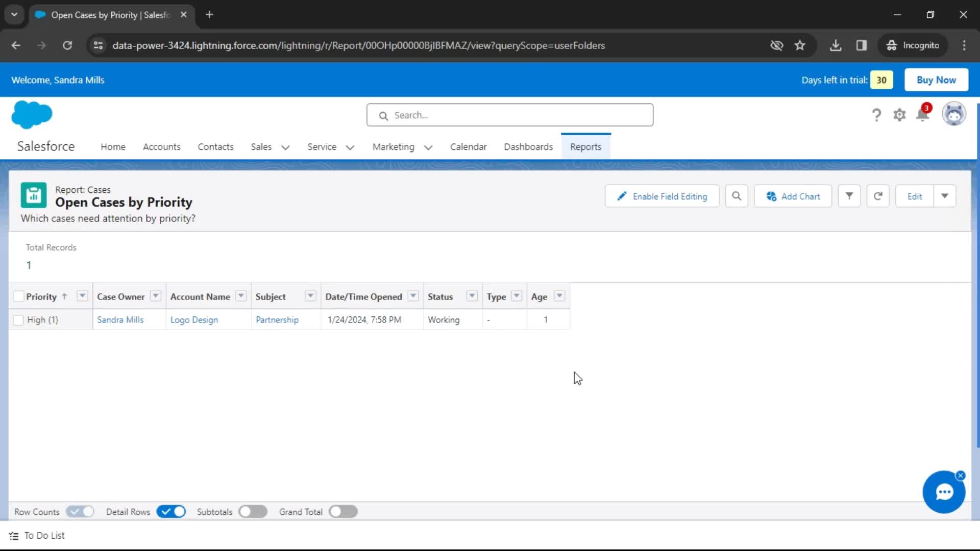Dismiss the chat bubble with small x
980x551 pixels.
[x=961, y=475]
